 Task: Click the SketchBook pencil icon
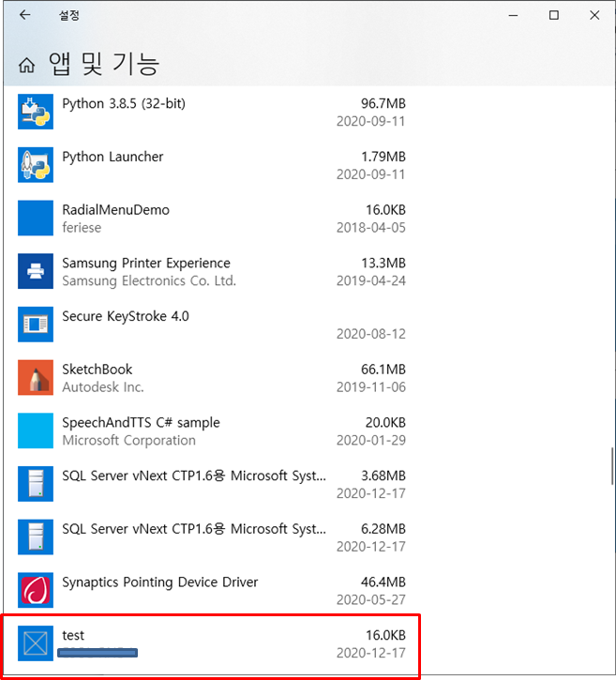point(36,377)
